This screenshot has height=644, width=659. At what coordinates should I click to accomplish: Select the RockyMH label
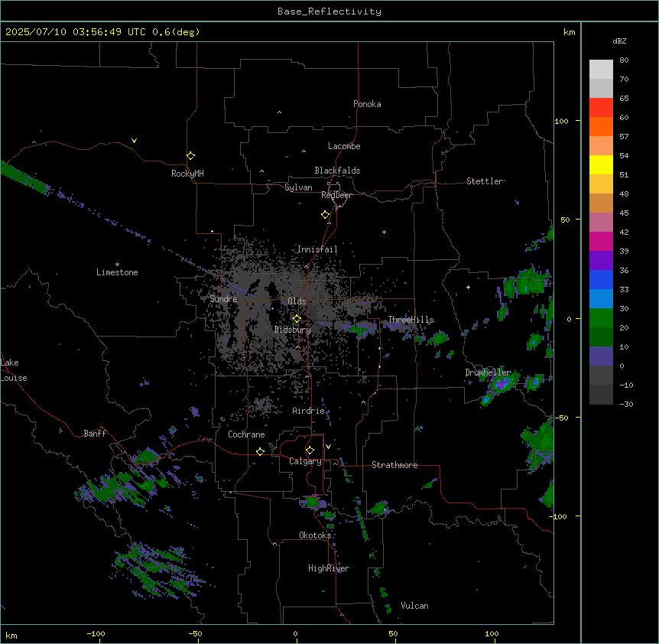point(187,174)
